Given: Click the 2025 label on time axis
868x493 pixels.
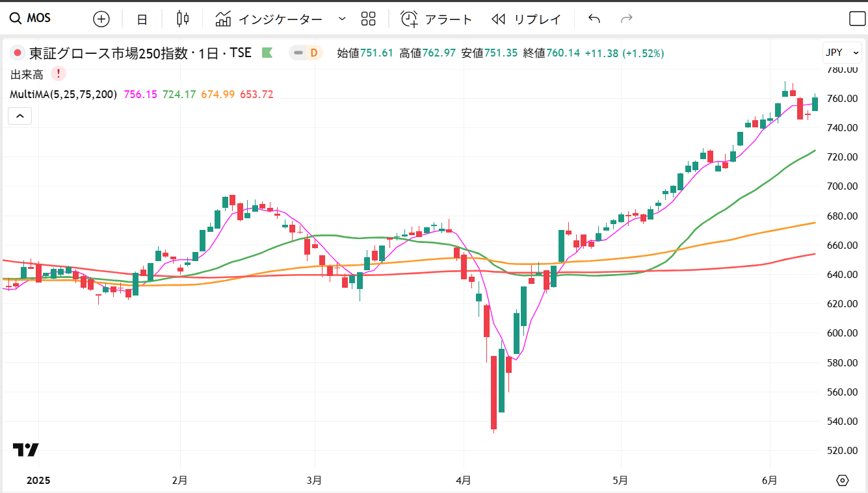Looking at the screenshot, I should [x=38, y=481].
